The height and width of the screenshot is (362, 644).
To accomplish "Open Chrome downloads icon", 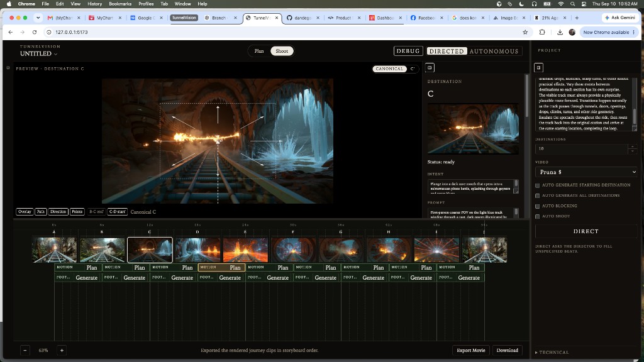I will [x=560, y=32].
